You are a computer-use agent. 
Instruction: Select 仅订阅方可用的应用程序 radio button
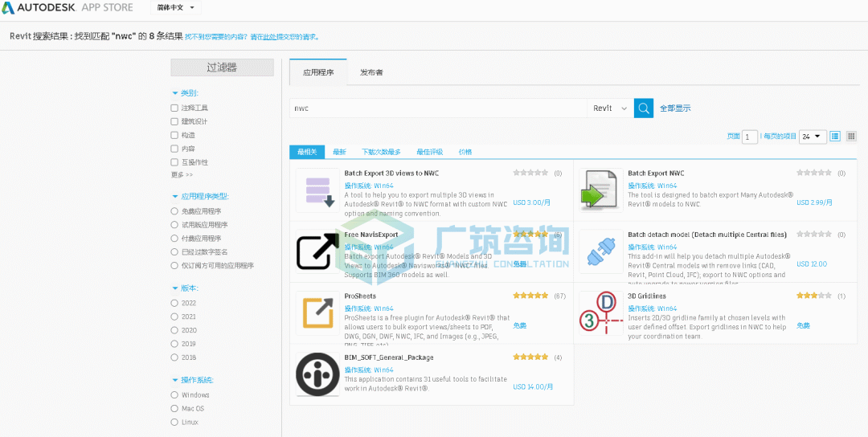pos(174,266)
